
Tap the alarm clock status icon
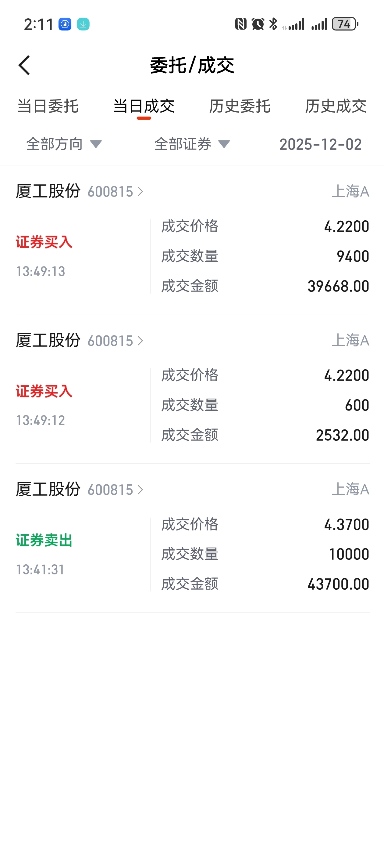click(x=258, y=24)
